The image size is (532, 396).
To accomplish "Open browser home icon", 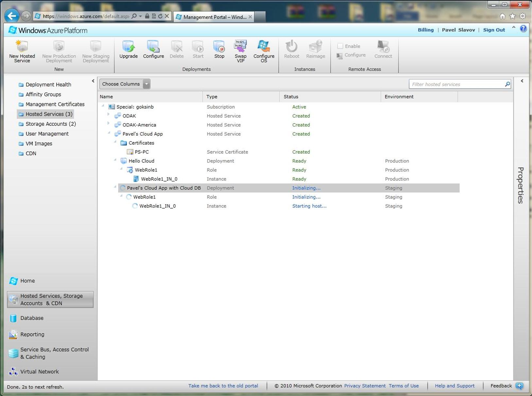I will (503, 16).
